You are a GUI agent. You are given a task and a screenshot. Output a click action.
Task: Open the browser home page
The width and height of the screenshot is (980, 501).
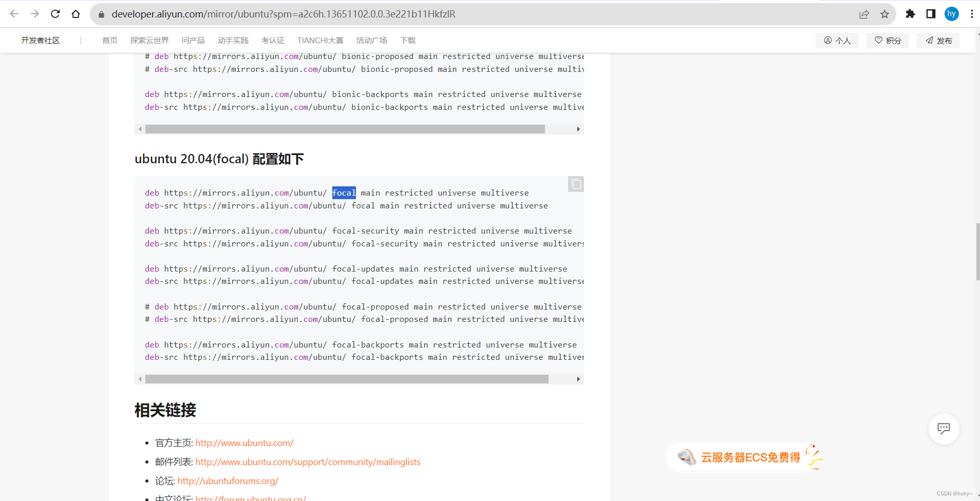(x=76, y=14)
